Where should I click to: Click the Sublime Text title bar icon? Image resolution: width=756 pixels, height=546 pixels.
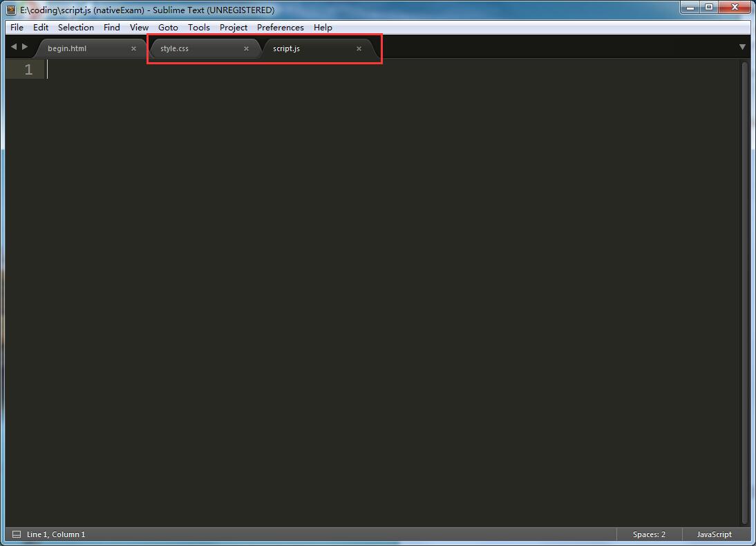pos(10,10)
